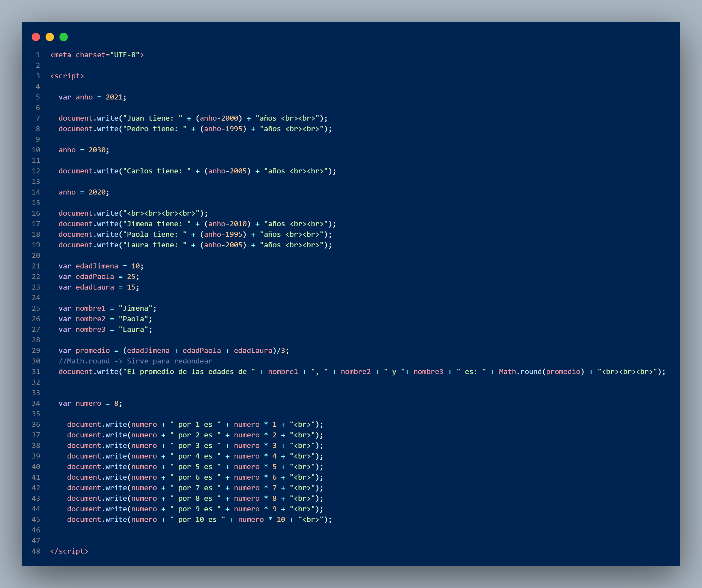The image size is (702, 588).
Task: Click the opening <script> tag
Action: (67, 76)
